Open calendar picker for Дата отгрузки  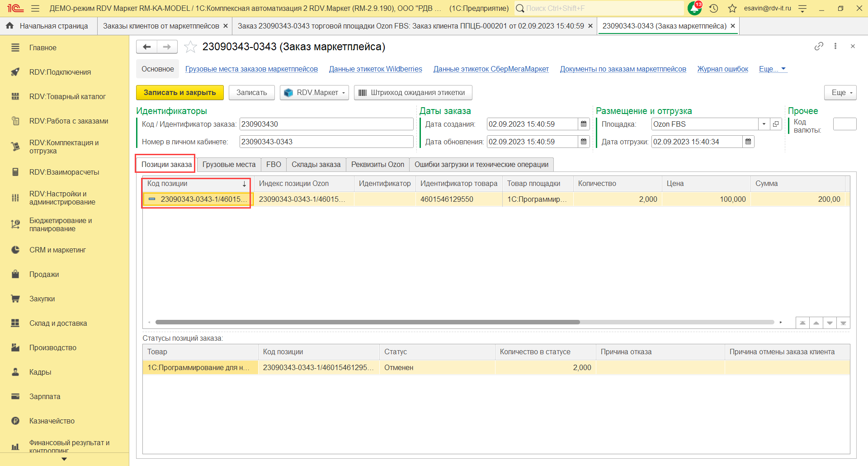[748, 142]
